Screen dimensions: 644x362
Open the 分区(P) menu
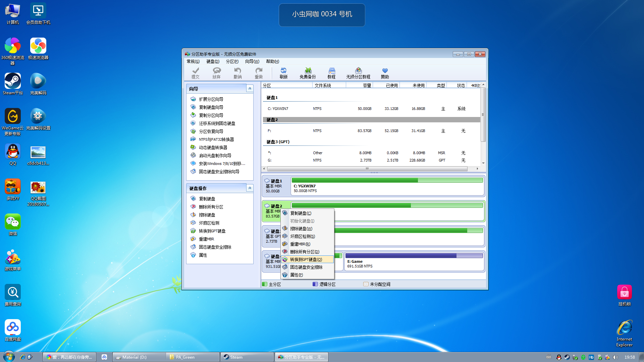coord(232,61)
